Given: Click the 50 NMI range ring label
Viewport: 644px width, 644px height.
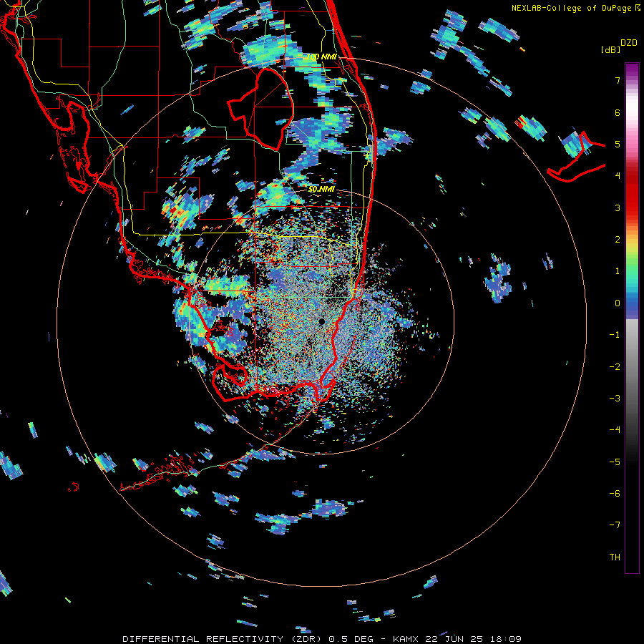Looking at the screenshot, I should tap(321, 190).
